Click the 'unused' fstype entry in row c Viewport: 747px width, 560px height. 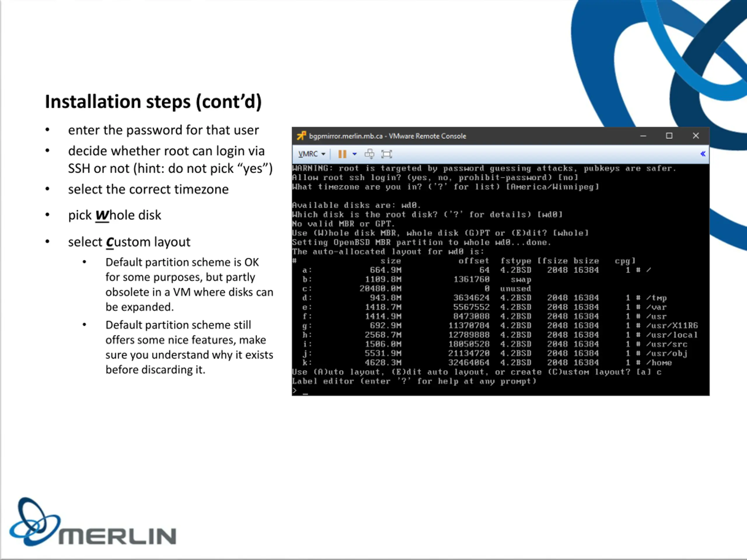coord(515,289)
